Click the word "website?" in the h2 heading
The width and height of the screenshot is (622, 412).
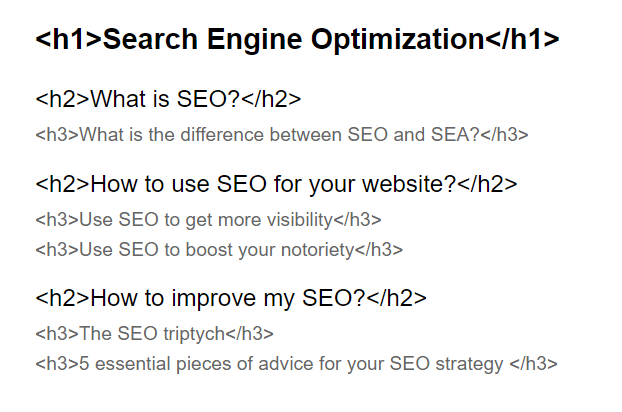pos(412,184)
